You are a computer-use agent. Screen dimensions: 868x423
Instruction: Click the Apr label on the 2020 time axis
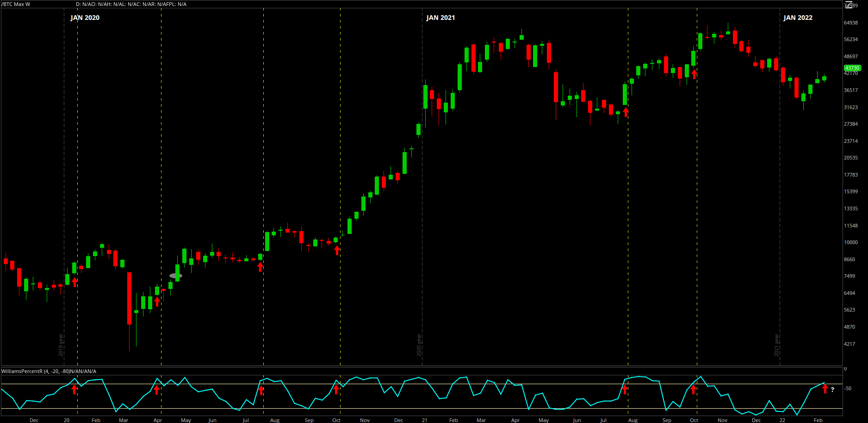158,420
